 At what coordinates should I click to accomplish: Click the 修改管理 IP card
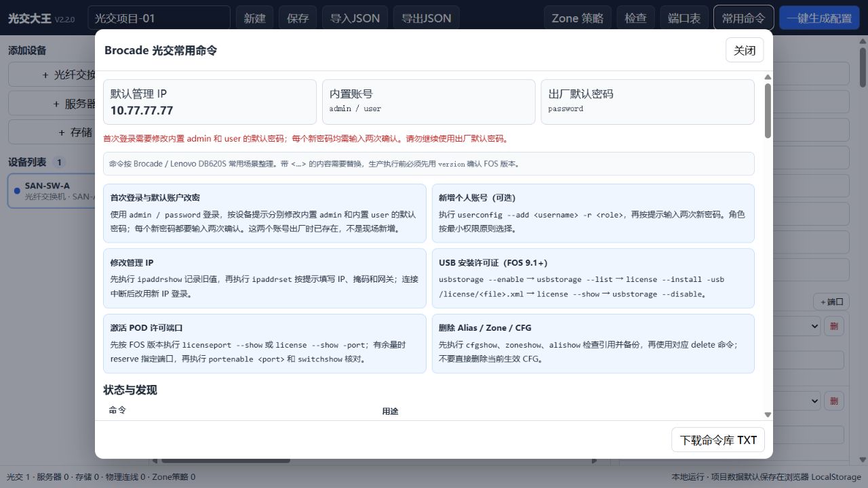pos(264,278)
